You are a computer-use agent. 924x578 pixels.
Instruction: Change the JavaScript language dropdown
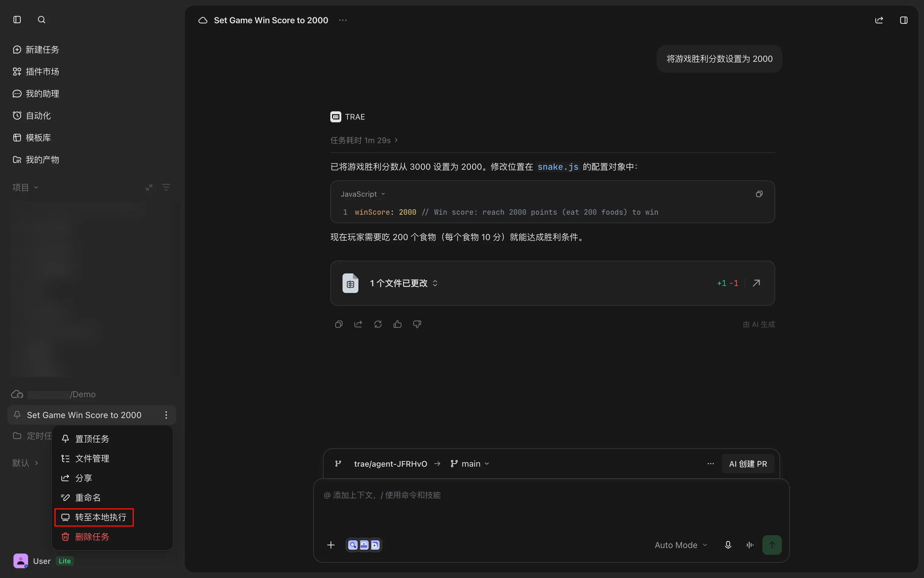[363, 194]
